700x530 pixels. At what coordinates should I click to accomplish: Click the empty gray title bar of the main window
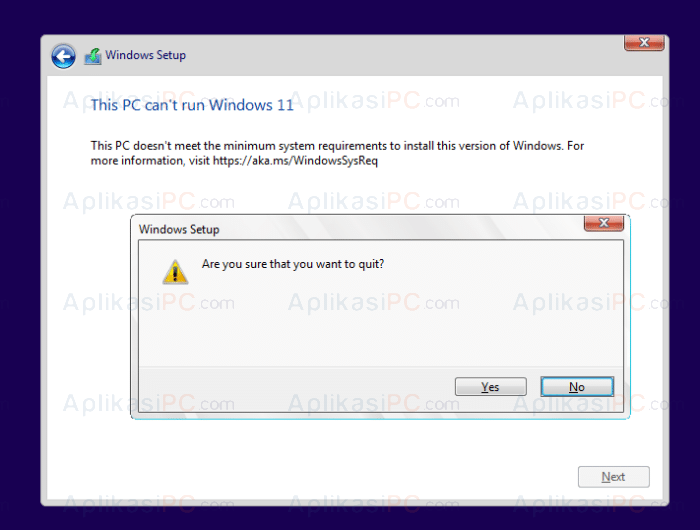[x=402, y=56]
